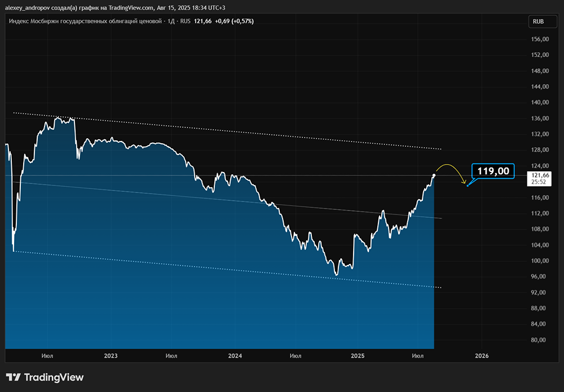Click the 156,00 price axis label

540,39
